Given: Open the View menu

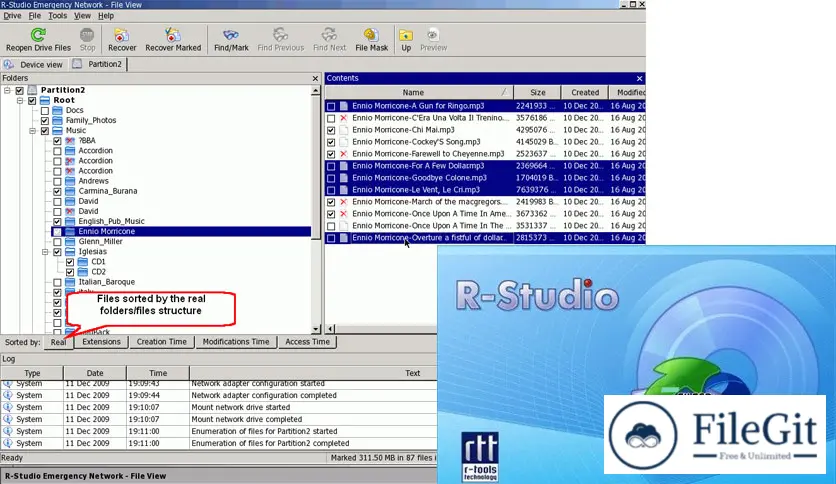Looking at the screenshot, I should click(82, 16).
